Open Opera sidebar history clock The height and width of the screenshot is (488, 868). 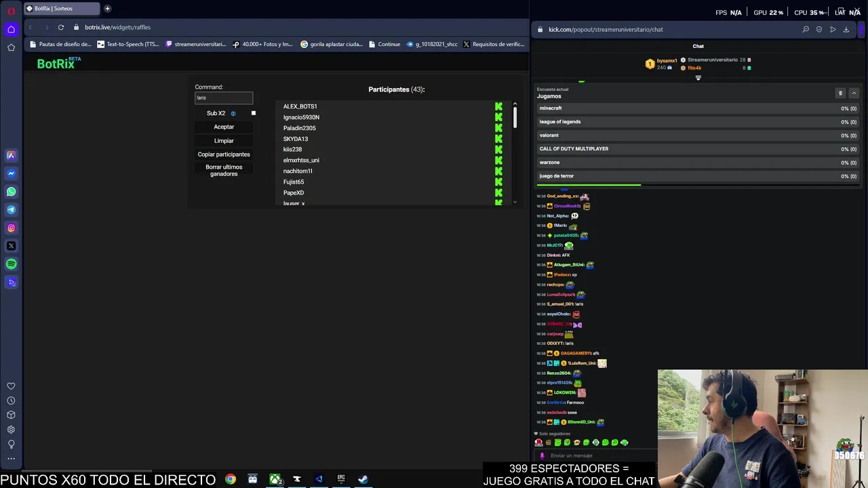(11, 401)
